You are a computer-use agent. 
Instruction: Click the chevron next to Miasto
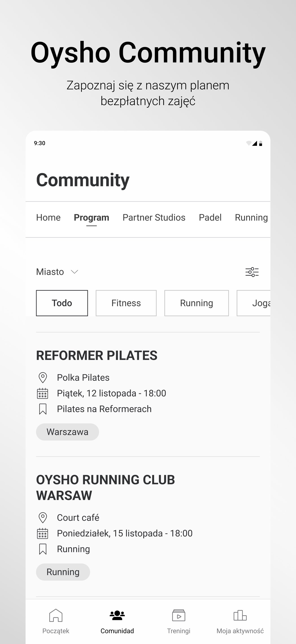(74, 272)
